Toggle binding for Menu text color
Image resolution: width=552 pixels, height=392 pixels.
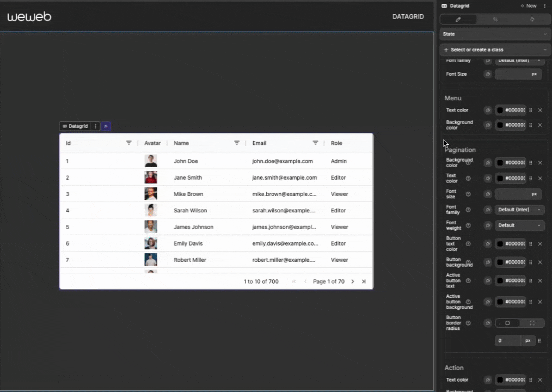[488, 109]
